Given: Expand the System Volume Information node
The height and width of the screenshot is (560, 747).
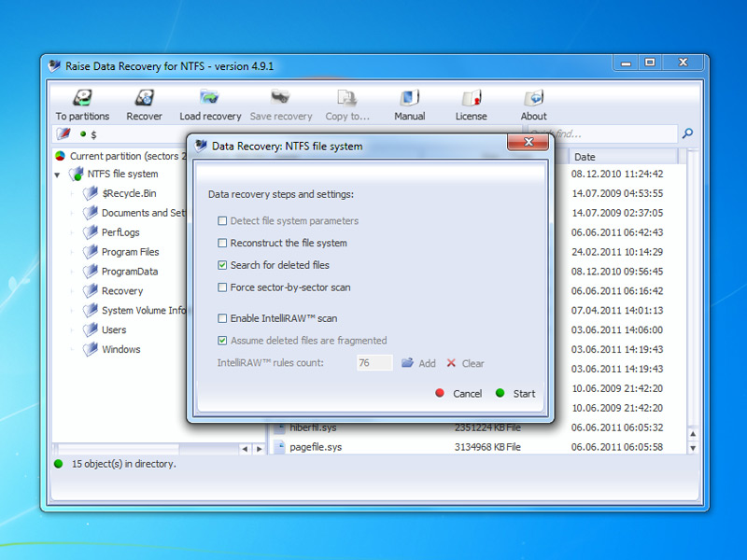Looking at the screenshot, I should pos(72,311).
